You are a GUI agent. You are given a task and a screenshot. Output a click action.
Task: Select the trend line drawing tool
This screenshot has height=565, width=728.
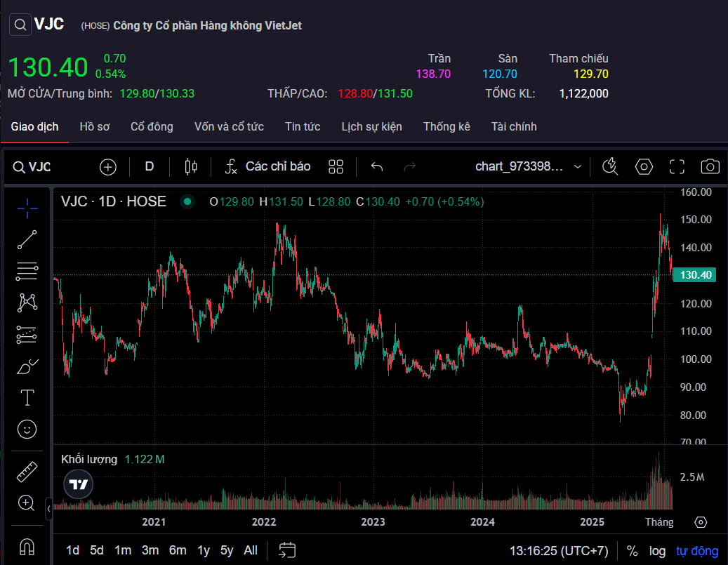click(x=27, y=239)
